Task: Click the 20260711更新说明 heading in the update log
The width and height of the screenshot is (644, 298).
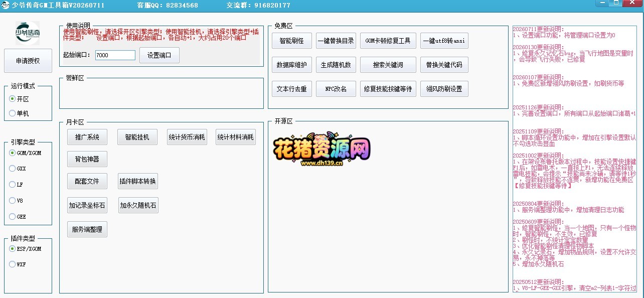Action: (x=538, y=29)
